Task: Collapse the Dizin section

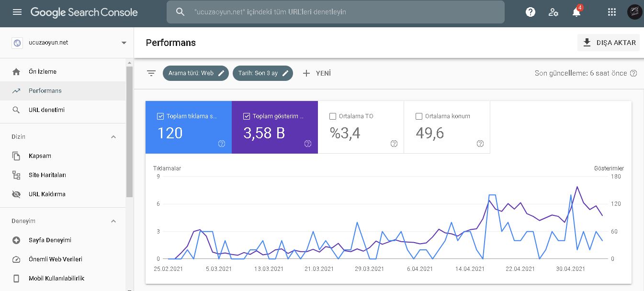Action: click(x=113, y=137)
